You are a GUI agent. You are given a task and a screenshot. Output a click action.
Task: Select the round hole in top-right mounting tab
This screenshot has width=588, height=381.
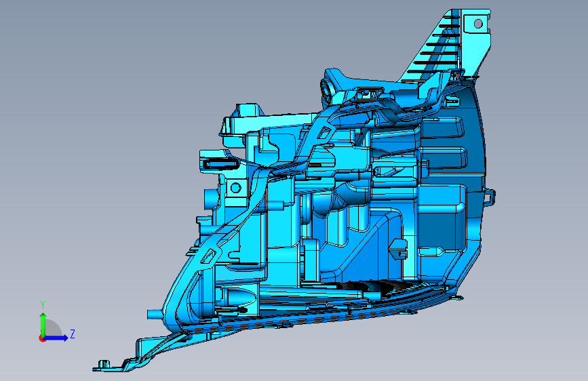478,24
